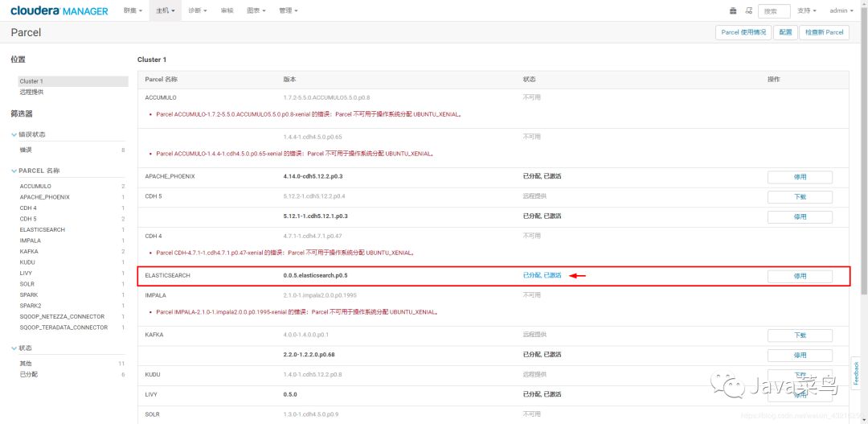Open the 群集 dropdown menu
This screenshot has height=424, width=868.
coord(133,10)
